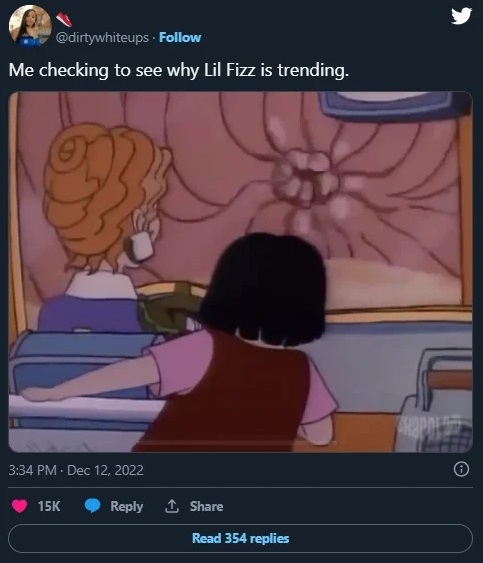Open the tweet info circle icon
Viewport: 483px width, 563px height.
click(x=461, y=469)
